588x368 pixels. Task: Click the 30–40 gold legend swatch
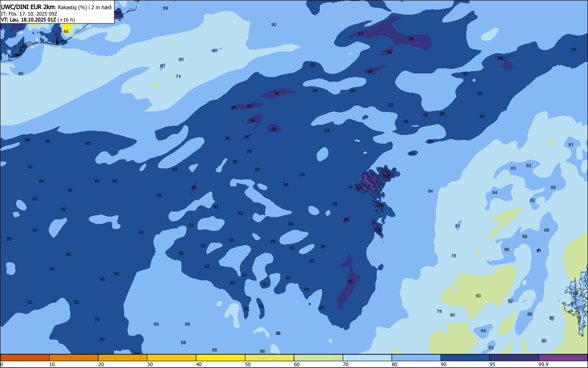(171, 357)
